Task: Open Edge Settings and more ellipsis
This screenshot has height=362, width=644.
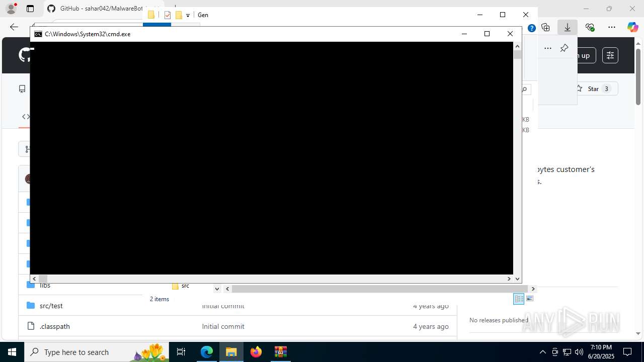Action: [611, 27]
